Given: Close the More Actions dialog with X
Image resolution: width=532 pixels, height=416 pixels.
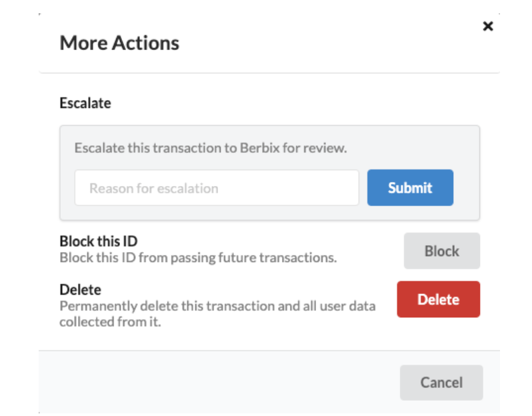Looking at the screenshot, I should coord(488,26).
